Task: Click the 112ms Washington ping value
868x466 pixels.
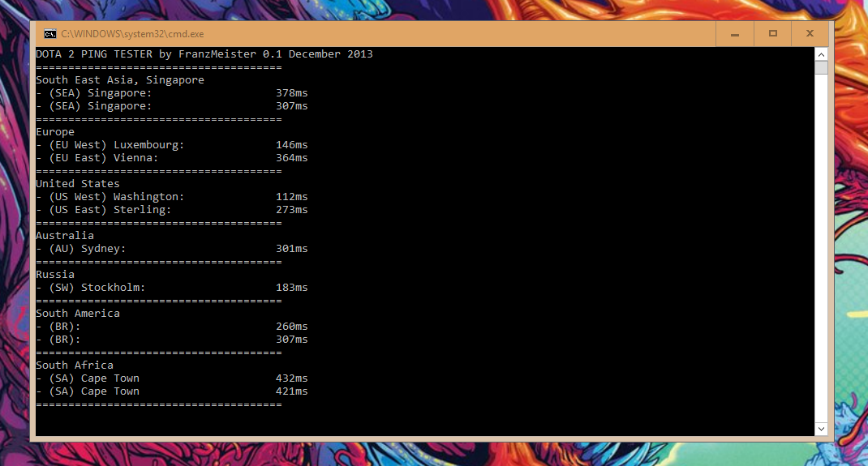Action: (x=292, y=197)
